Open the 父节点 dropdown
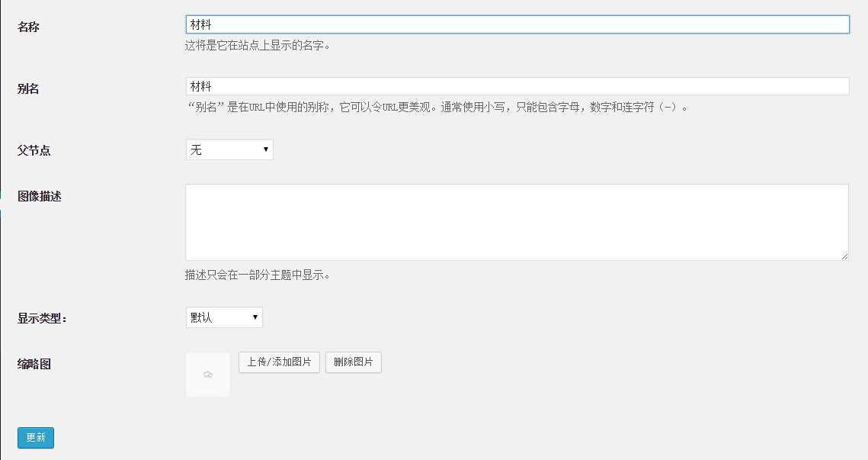868x460 pixels. [x=229, y=150]
